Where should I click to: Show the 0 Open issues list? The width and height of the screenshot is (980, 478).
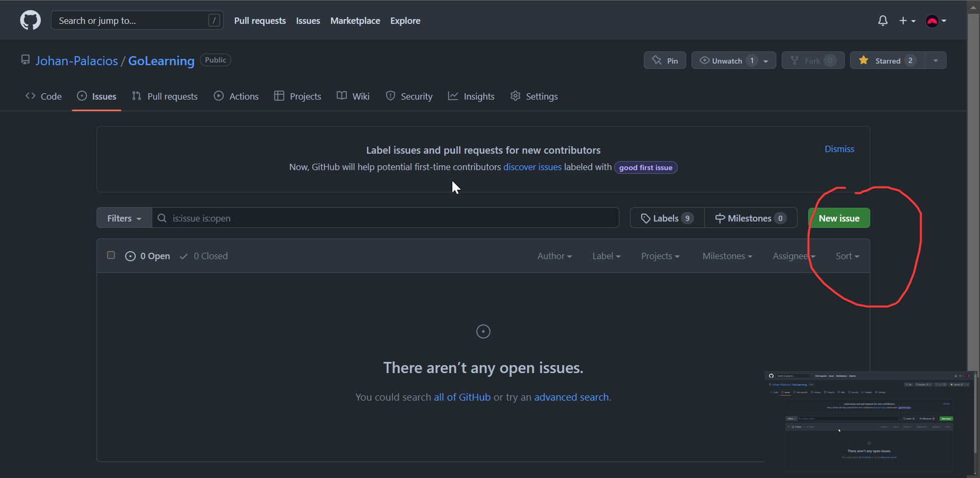147,256
